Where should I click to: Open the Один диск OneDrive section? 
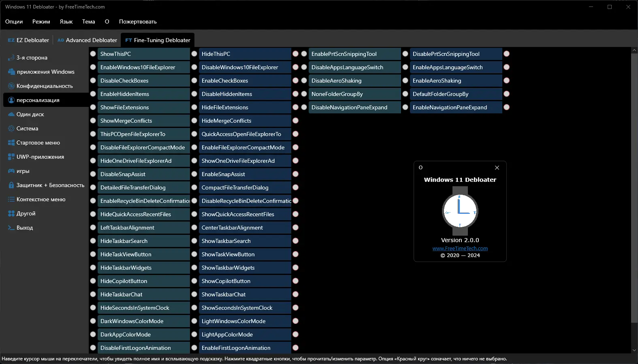45,114
